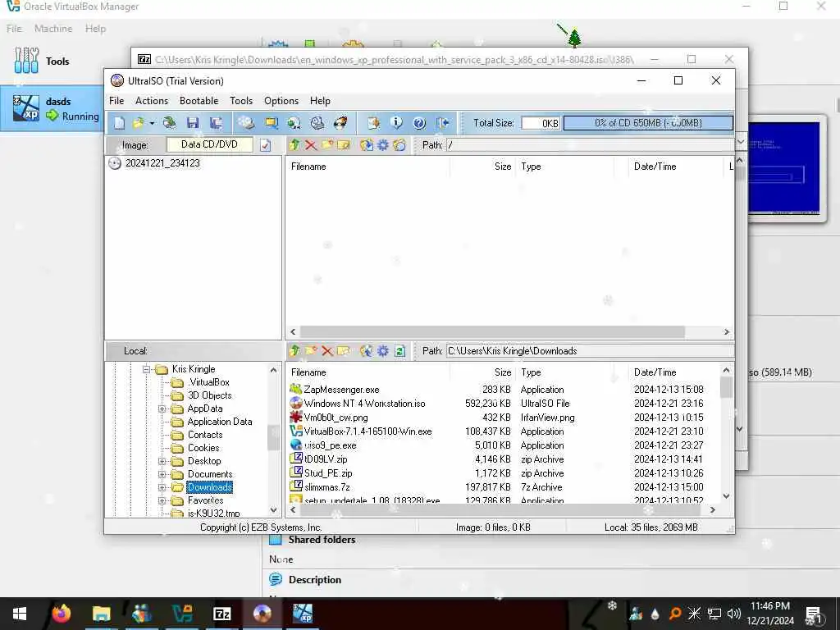Image resolution: width=840 pixels, height=630 pixels.
Task: Select ZapMessenger.exe in the file list
Action: coord(341,390)
